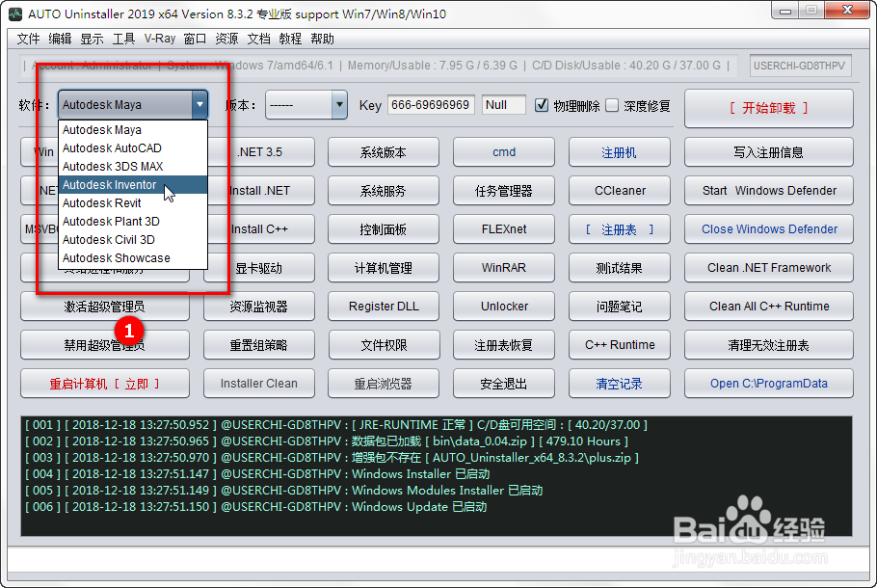This screenshot has height=588, width=877.
Task: Click the 注册机 button
Action: coord(619,152)
